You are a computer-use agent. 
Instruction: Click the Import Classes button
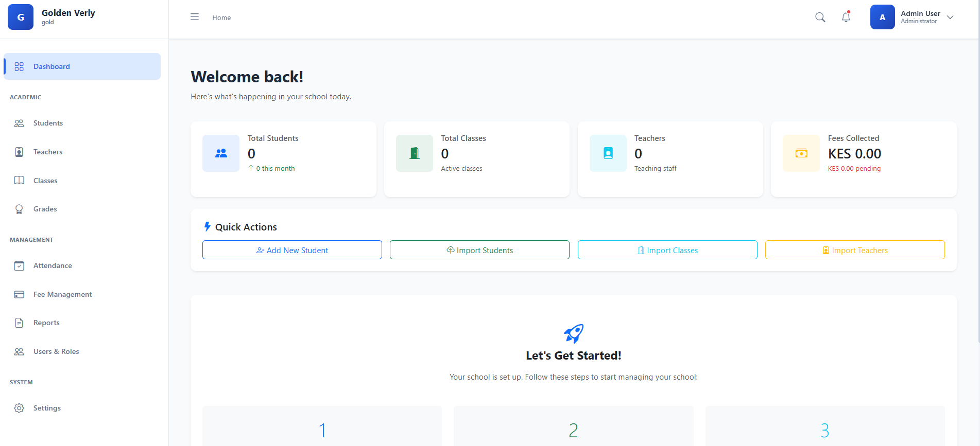667,250
